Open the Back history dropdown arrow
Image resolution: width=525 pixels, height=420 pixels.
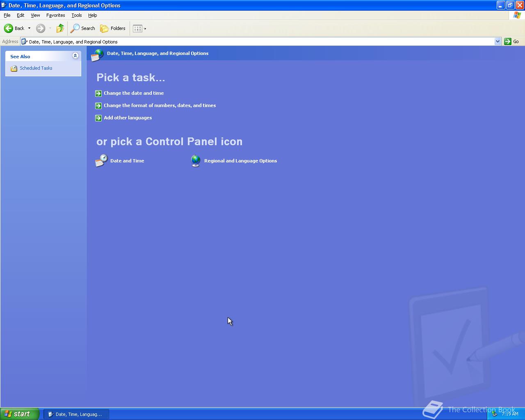(x=29, y=28)
